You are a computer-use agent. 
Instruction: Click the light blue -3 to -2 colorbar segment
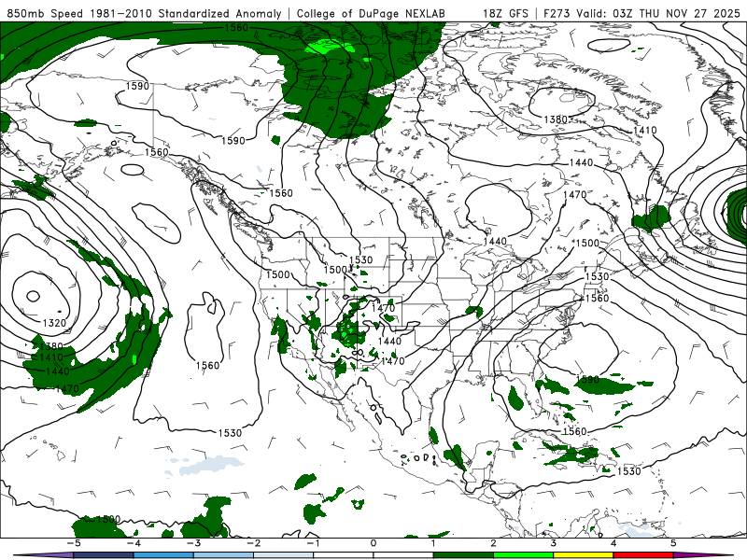coord(223,555)
